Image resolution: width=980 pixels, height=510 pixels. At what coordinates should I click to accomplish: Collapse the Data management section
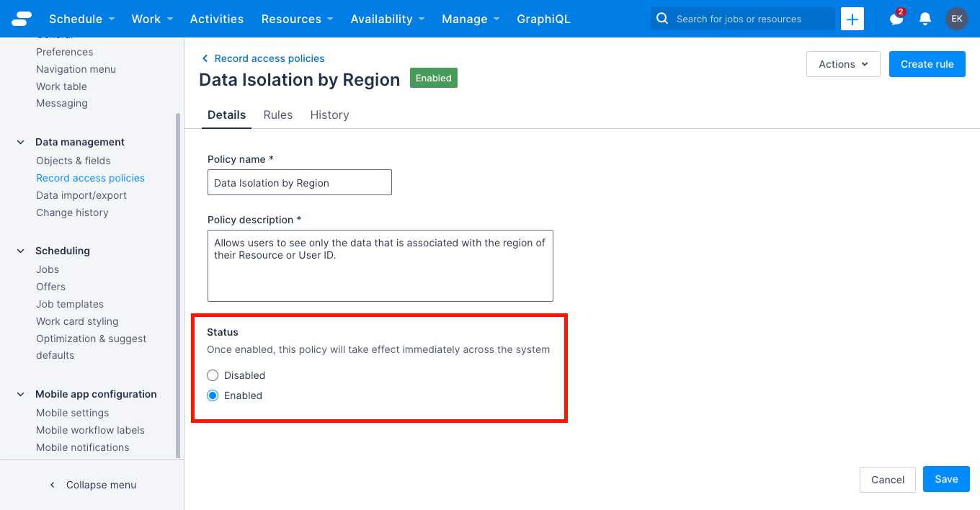(20, 142)
